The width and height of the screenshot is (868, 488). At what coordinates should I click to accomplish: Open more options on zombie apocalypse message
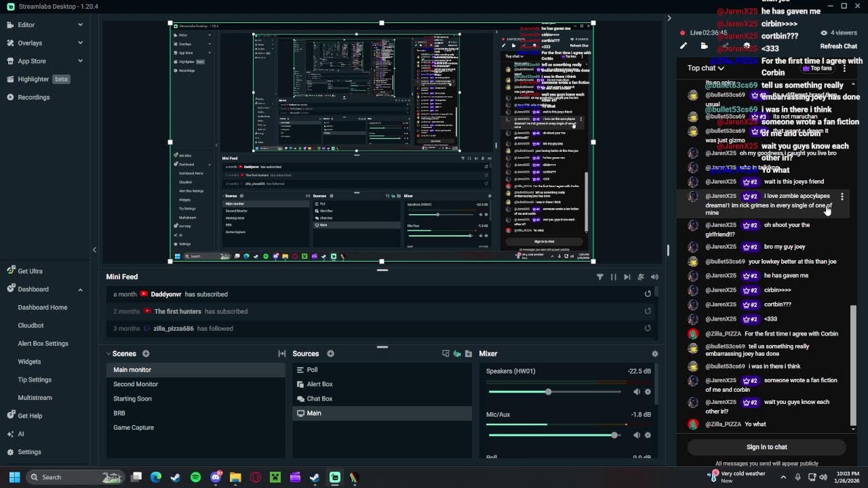842,197
